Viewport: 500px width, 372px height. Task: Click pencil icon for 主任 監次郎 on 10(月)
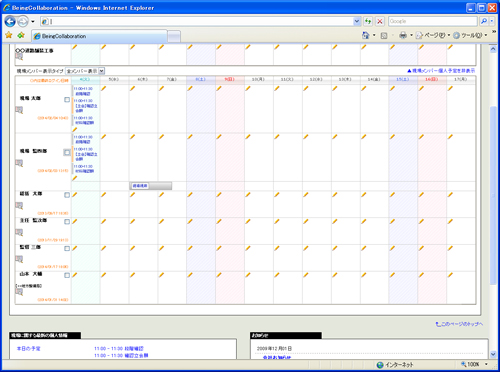point(248,221)
